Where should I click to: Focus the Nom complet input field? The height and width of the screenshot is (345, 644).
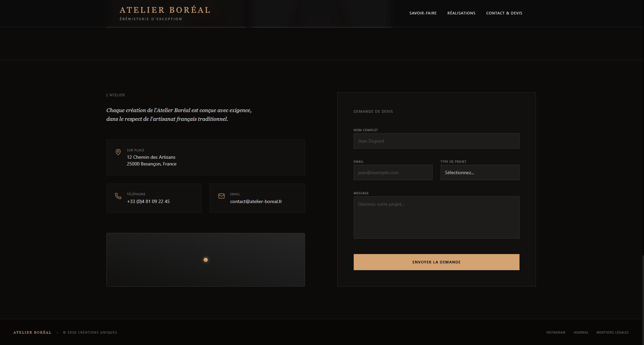click(x=437, y=141)
